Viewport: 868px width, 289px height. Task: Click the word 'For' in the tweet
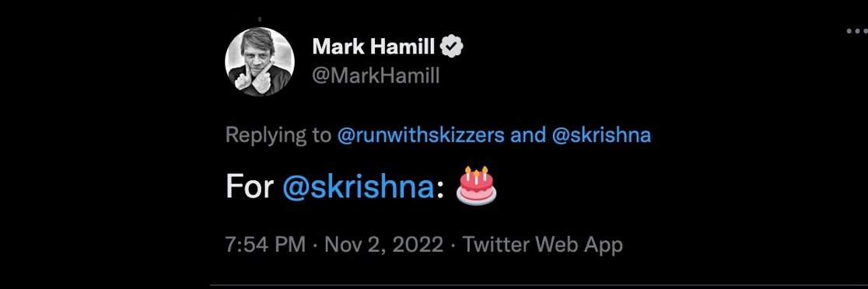coord(250,187)
